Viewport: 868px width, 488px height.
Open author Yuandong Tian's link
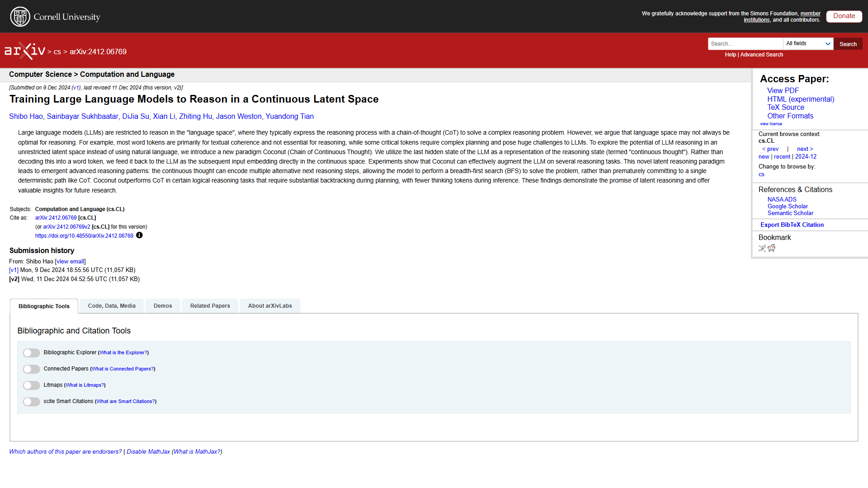(x=289, y=117)
